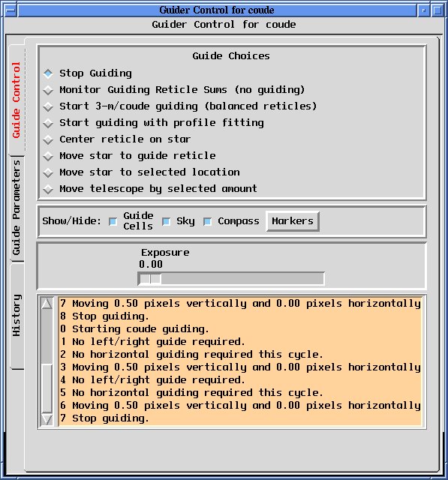Toggle the Sky show/hide checkbox
The width and height of the screenshot is (448, 480).
166,221
